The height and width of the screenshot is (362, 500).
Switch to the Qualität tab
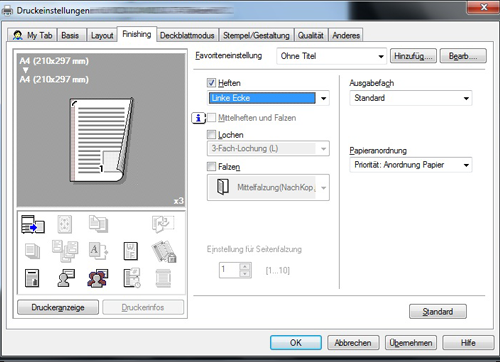[x=311, y=35]
